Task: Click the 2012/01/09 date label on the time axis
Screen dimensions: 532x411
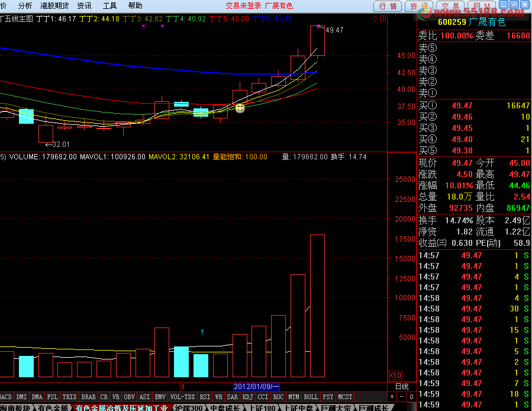Action: [x=256, y=387]
